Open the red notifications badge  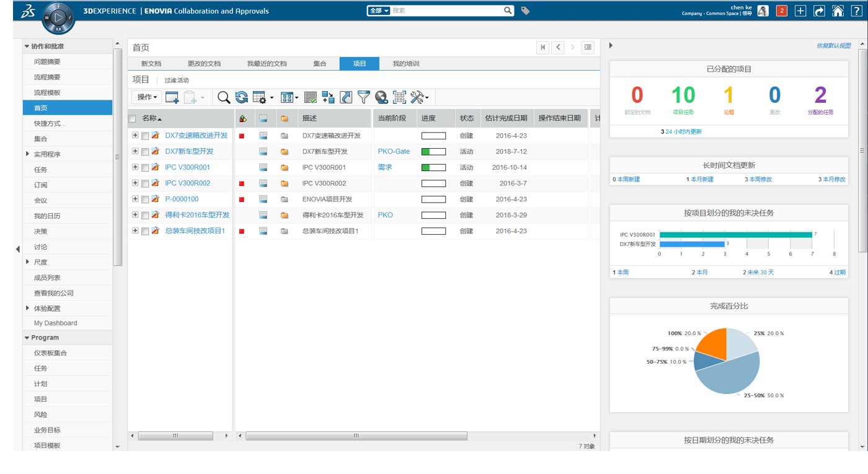[x=782, y=11]
